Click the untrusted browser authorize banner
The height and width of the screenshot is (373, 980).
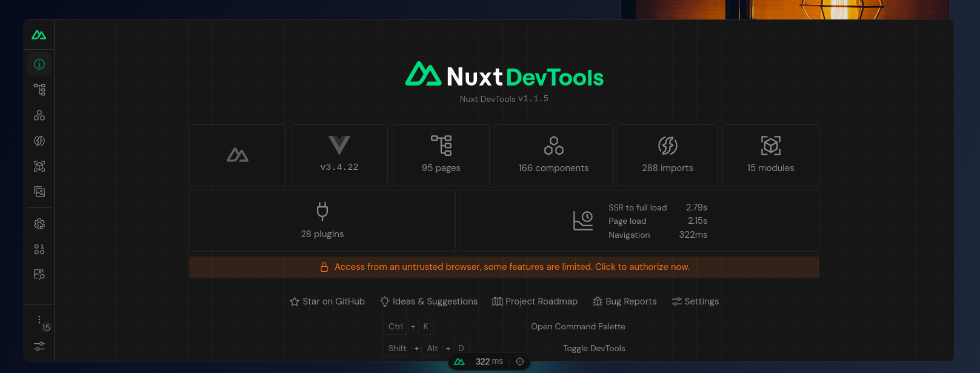coord(504,267)
